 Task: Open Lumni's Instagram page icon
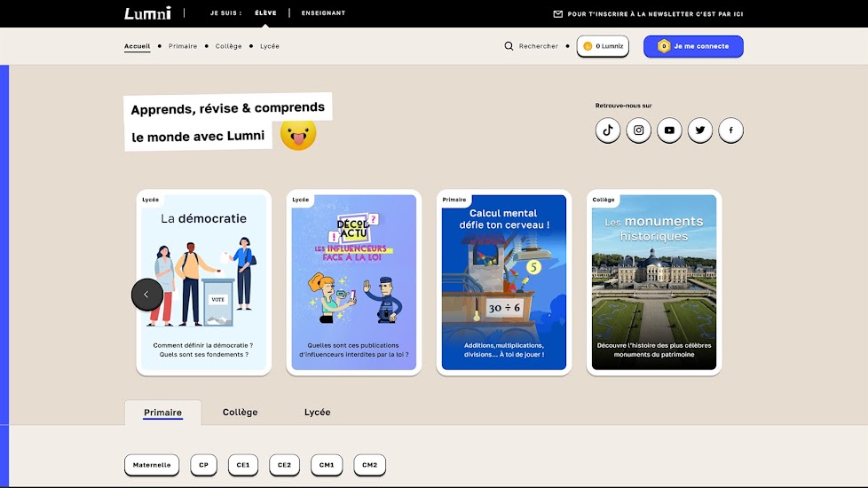(x=639, y=130)
